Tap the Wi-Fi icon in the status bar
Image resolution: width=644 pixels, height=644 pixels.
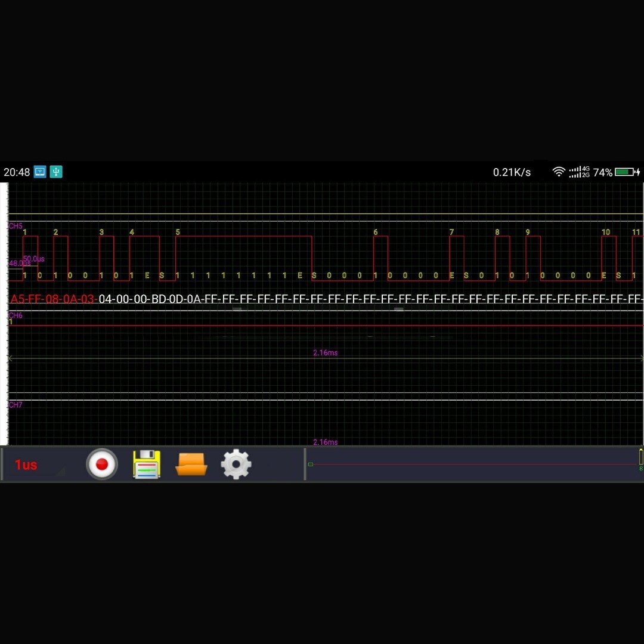(559, 172)
